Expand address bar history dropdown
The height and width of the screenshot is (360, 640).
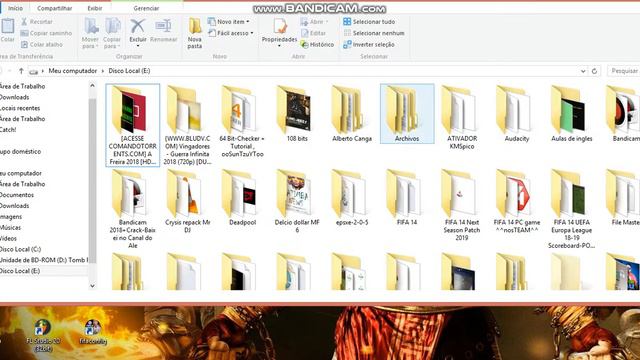tap(583, 71)
